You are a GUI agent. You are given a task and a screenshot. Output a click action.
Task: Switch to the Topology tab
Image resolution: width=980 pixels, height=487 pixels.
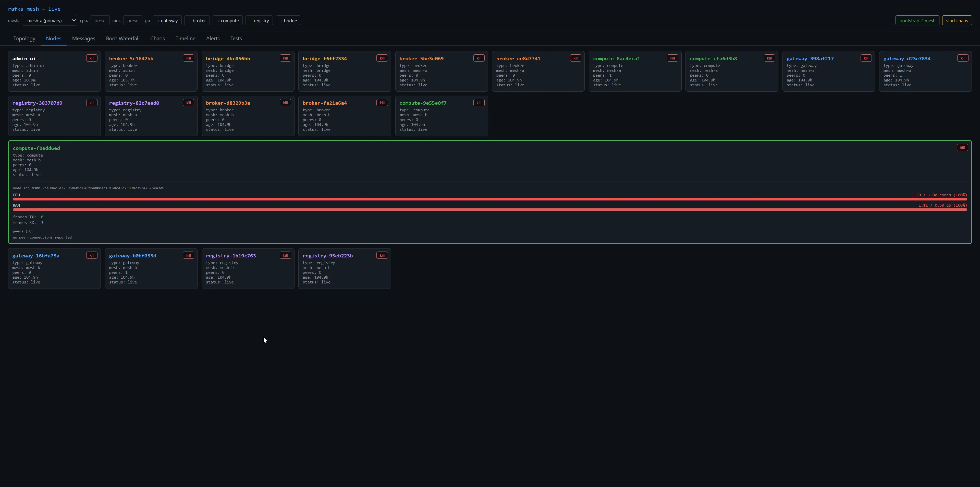tap(24, 39)
